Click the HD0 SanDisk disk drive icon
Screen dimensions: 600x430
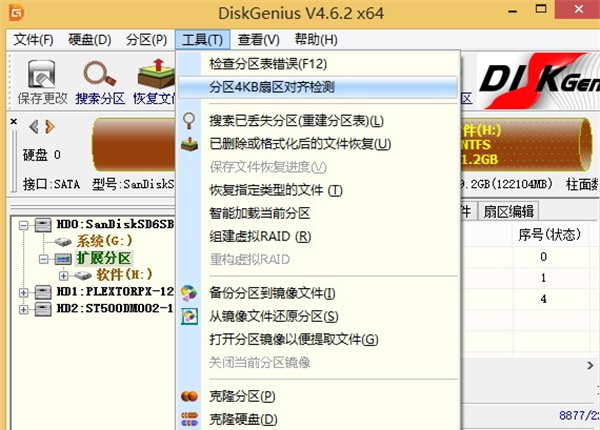(x=43, y=225)
